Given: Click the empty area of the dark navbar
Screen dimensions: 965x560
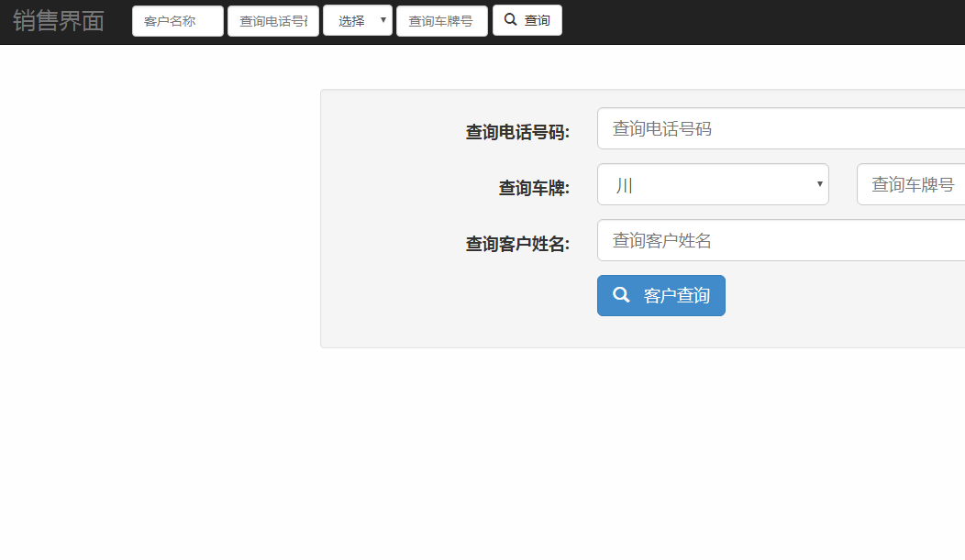Looking at the screenshot, I should (761, 22).
